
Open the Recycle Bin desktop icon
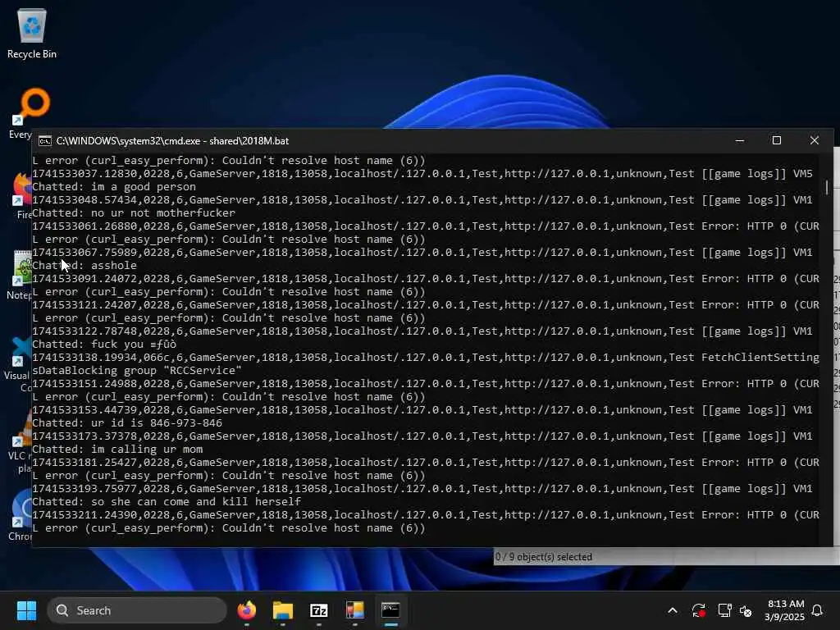(32, 34)
